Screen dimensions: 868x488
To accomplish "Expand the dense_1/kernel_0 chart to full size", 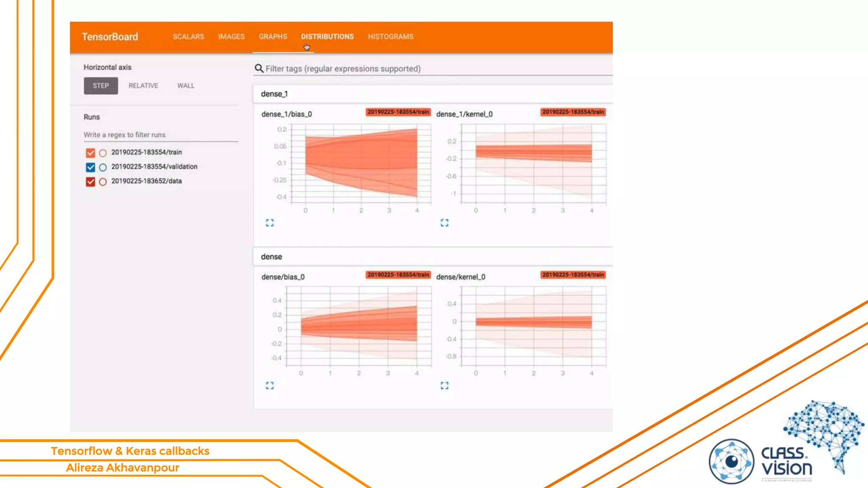I will (444, 223).
